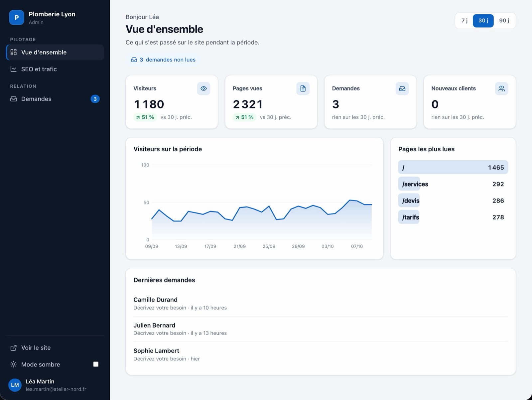This screenshot has width=532, height=400.
Task: Click the Visiteurs value 1 180
Action: click(x=149, y=104)
